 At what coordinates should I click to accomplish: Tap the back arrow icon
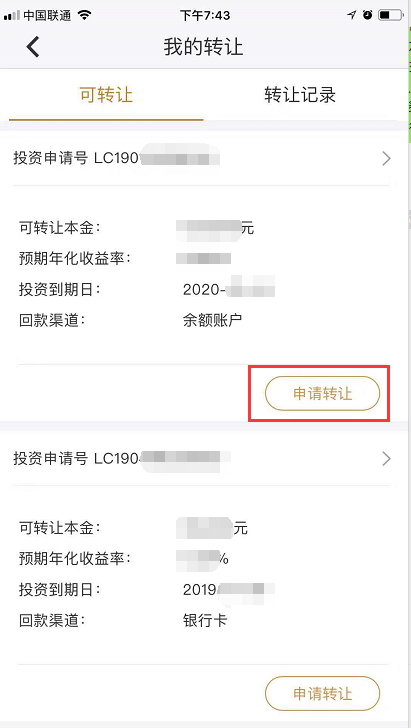[33, 47]
